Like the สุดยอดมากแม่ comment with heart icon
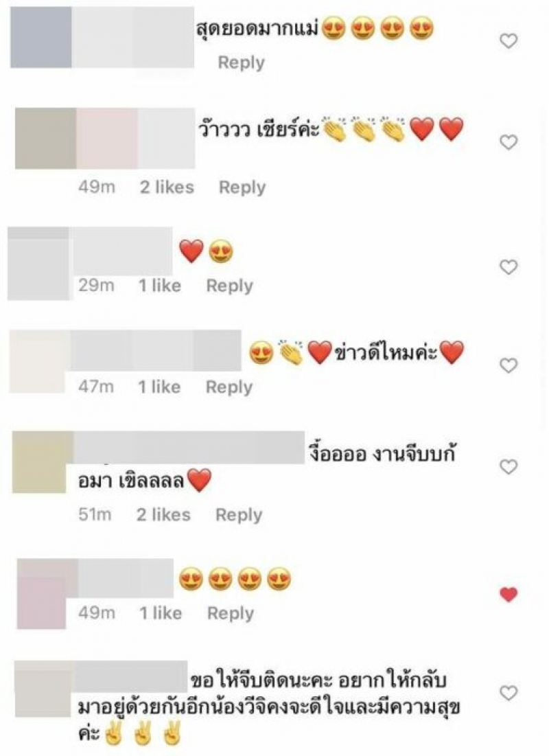Viewport: 549px width, 756px height. pyautogui.click(x=508, y=41)
